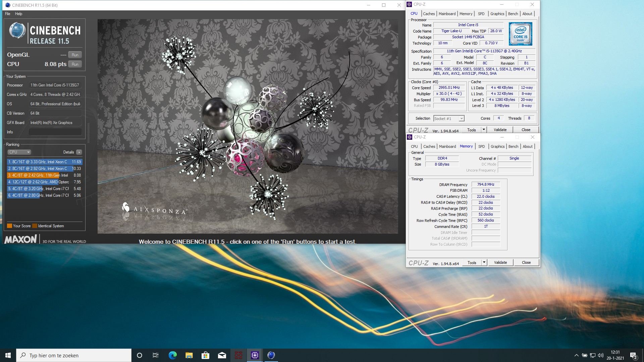Select ranking entry 12C/12T AMD Opteron
Image resolution: width=644 pixels, height=362 pixels.
coord(45,182)
